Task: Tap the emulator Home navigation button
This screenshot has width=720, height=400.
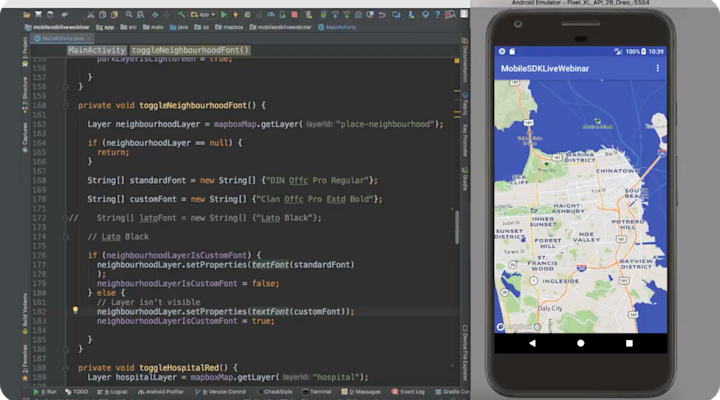Action: (x=580, y=343)
